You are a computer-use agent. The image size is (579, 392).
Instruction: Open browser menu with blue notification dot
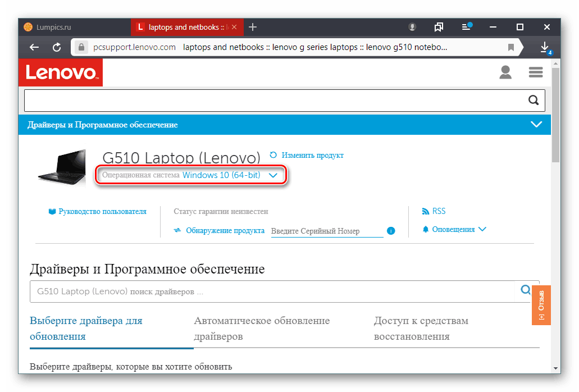tap(466, 26)
